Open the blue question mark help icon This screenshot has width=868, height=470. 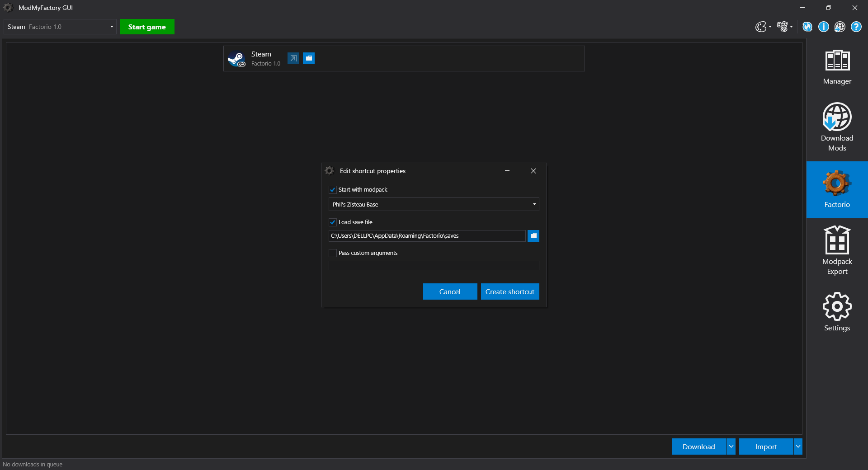[856, 27]
